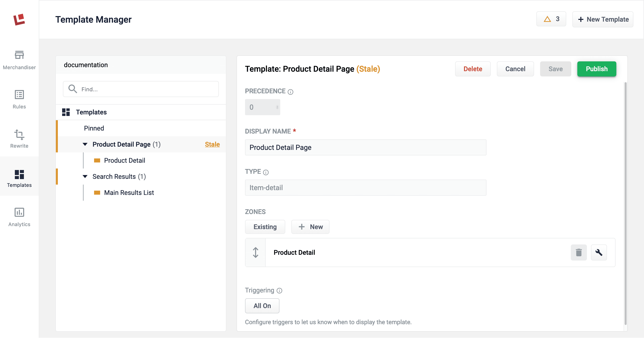Adjust the Precedence number stepper
644x338 pixels.
[x=277, y=107]
